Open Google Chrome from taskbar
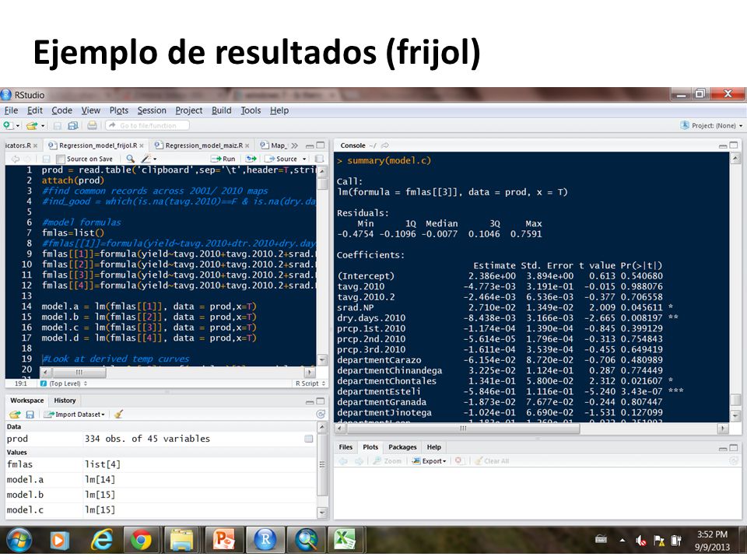 (x=142, y=540)
